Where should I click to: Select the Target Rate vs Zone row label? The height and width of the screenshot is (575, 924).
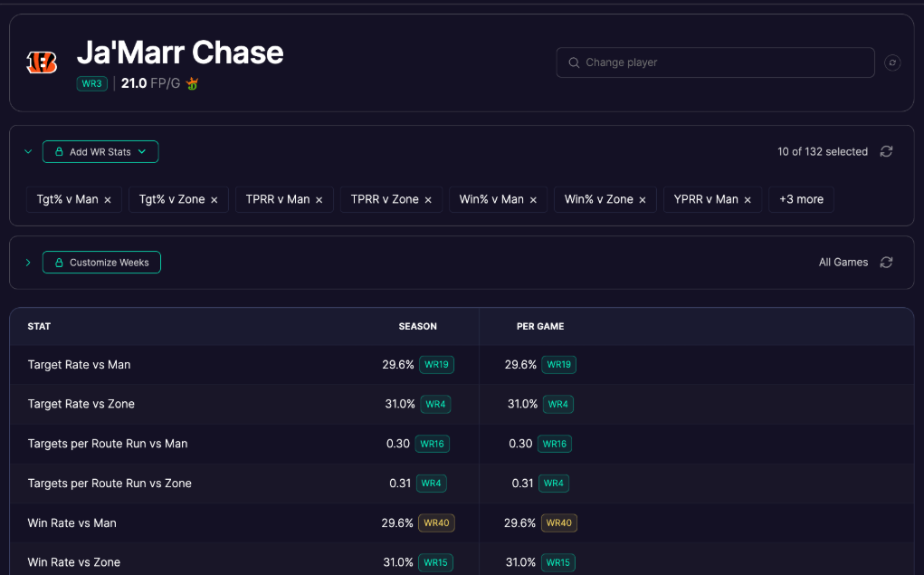pyautogui.click(x=81, y=404)
